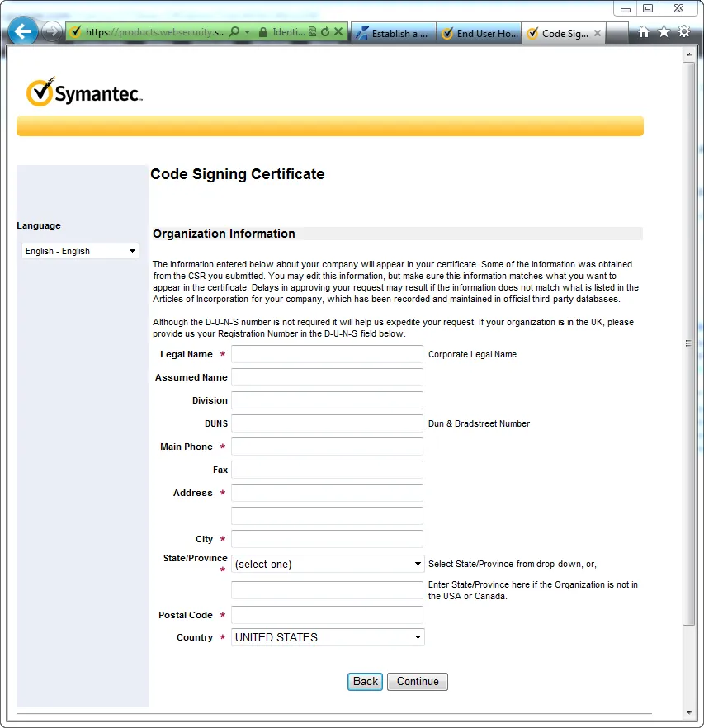Click the Assumed Name input field
Image resolution: width=704 pixels, height=728 pixels.
[x=327, y=377]
